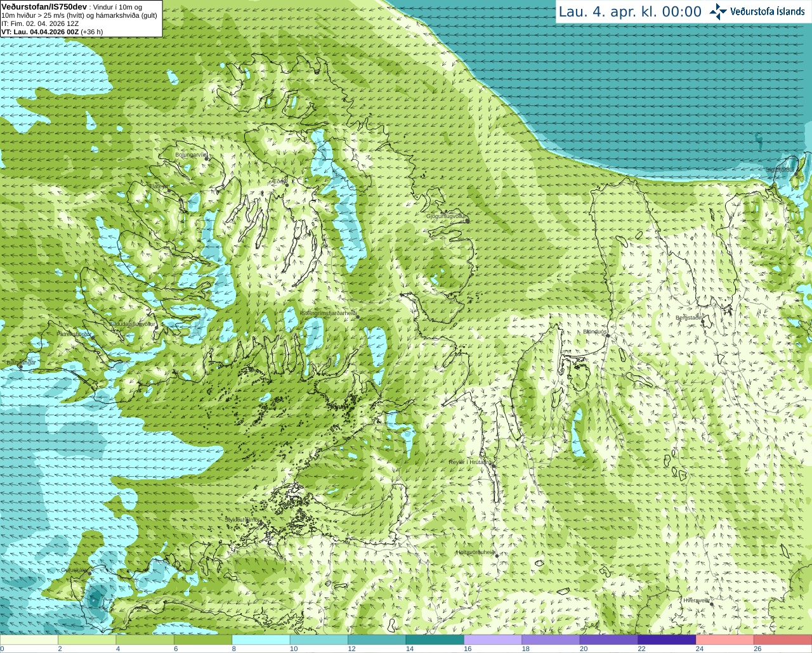The width and height of the screenshot is (812, 653).
Task: Pick the Steingrímsfjarðarheiði station point
Action: click(358, 316)
